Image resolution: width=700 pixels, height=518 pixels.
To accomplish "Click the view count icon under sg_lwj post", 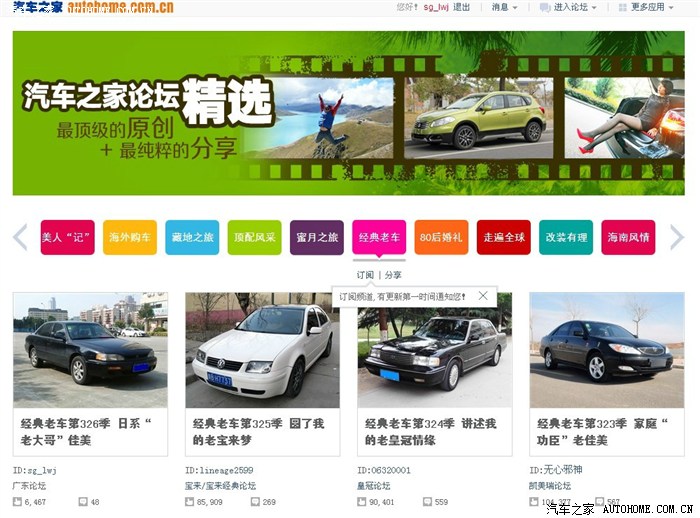I will click(x=17, y=501).
